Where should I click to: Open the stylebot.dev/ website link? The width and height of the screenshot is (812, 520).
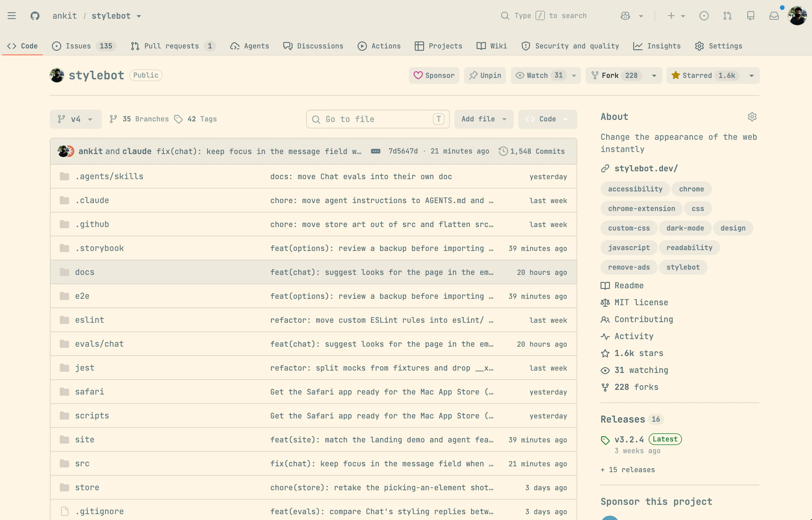click(646, 168)
